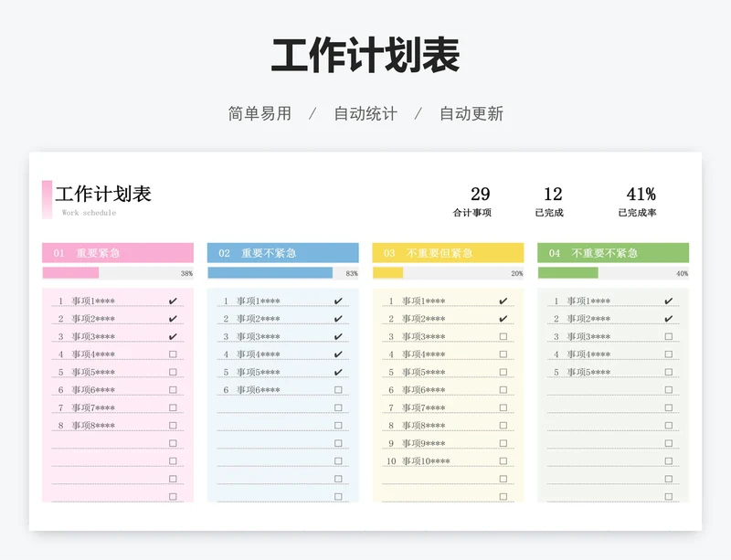Tick checkbox for 事项5 in 不重要不紧急
Screen dimensions: 731x560
coord(669,372)
